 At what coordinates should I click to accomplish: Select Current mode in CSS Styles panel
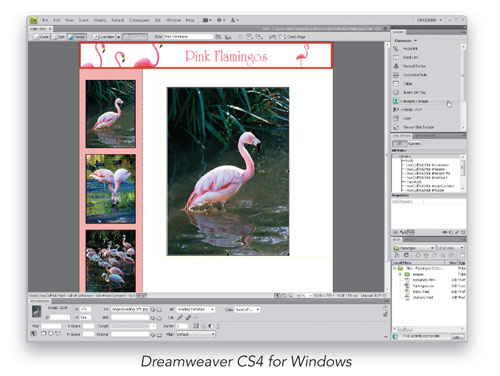[x=414, y=144]
